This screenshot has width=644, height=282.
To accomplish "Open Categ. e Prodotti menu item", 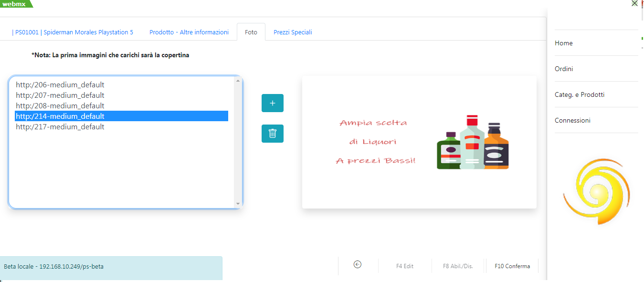I will click(580, 94).
